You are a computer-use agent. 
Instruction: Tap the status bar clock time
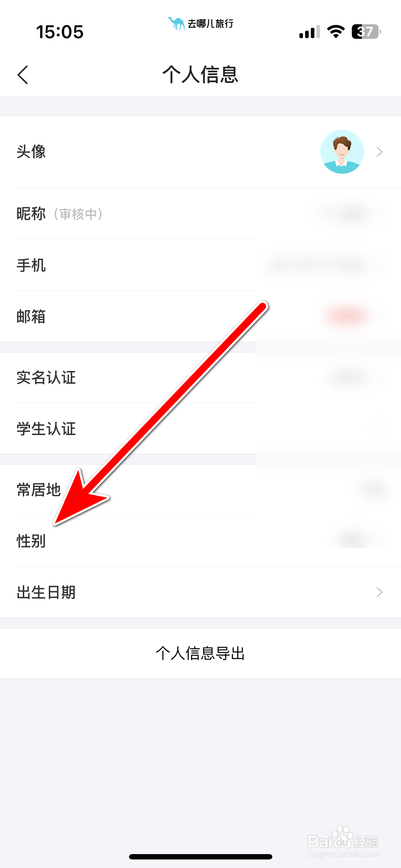coord(60,32)
